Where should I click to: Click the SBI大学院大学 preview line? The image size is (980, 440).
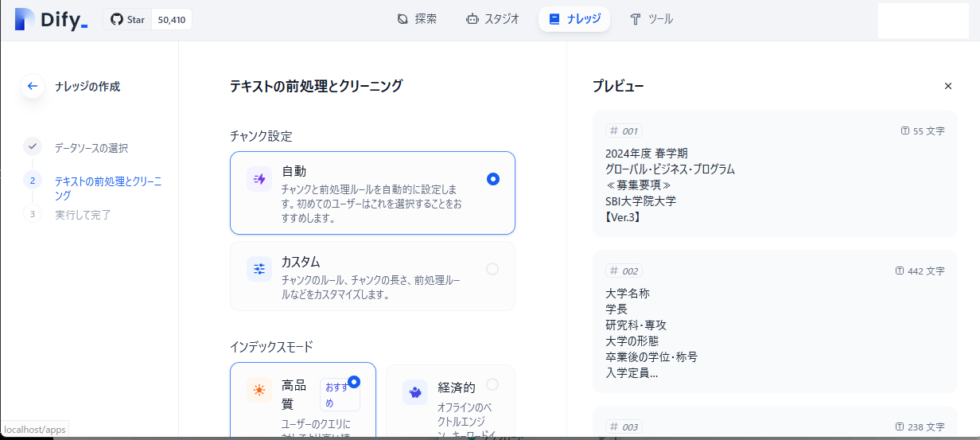(640, 201)
